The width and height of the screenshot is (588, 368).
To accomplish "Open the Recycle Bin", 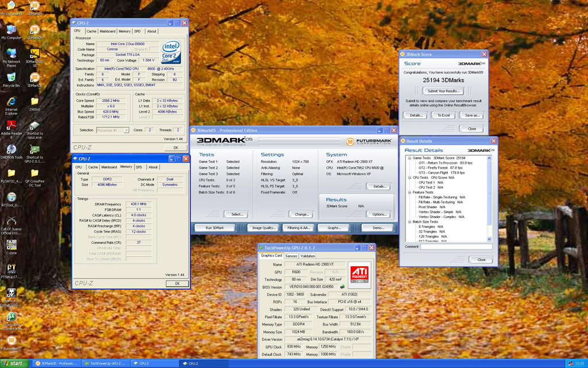I will (x=11, y=80).
